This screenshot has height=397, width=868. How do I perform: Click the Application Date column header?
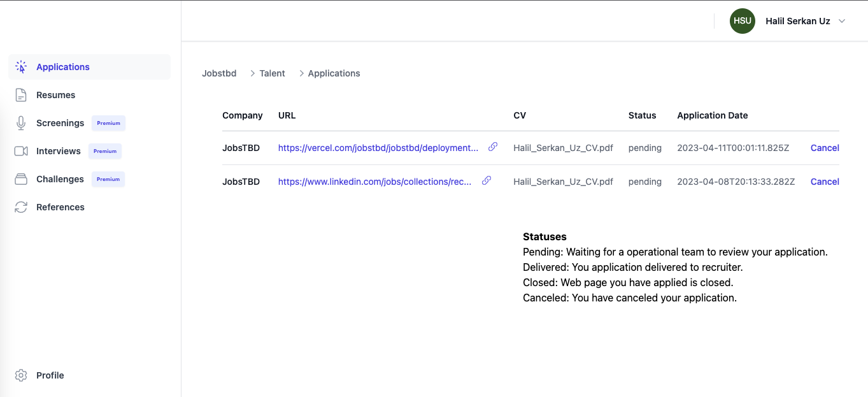click(713, 115)
